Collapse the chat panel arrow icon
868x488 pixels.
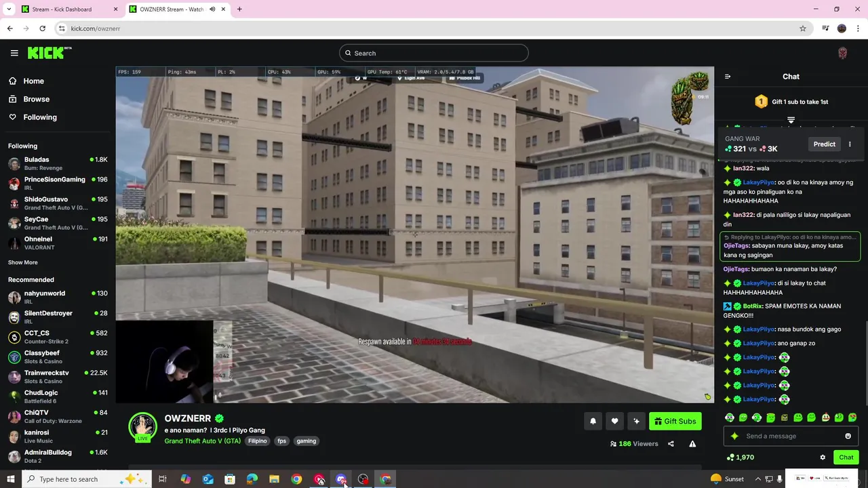click(728, 77)
